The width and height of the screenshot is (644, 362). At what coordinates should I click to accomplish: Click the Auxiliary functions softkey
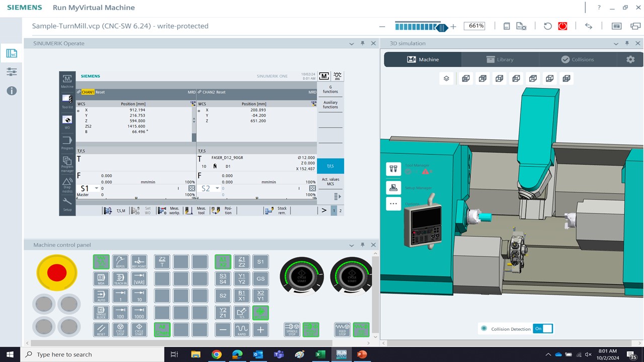[331, 105]
